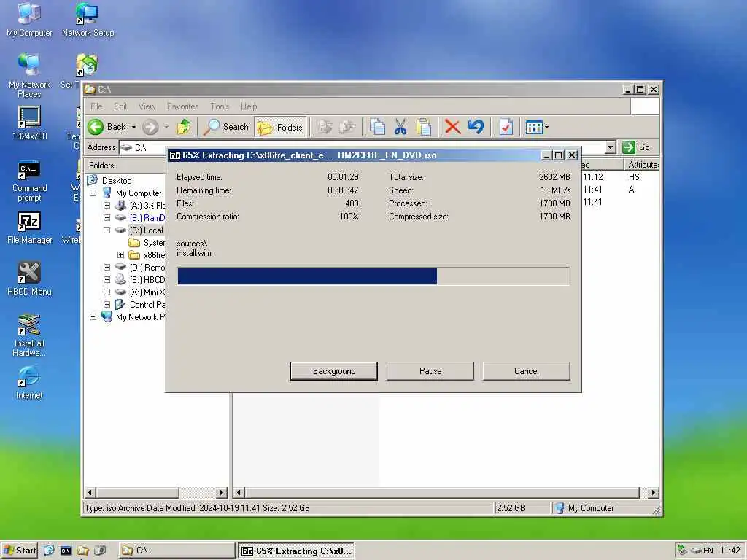This screenshot has height=560, width=747.
Task: Open the View menu
Action: 147,106
